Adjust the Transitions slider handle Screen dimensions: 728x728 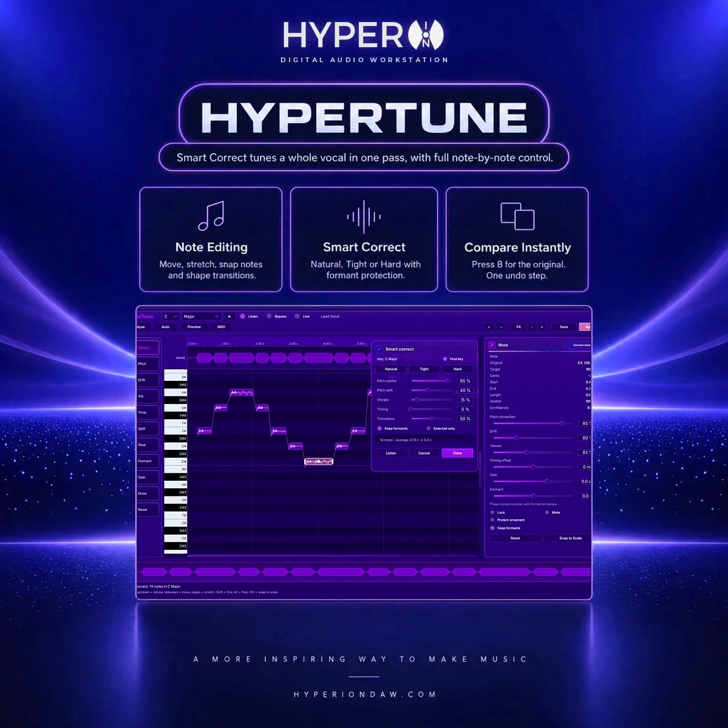(431, 419)
